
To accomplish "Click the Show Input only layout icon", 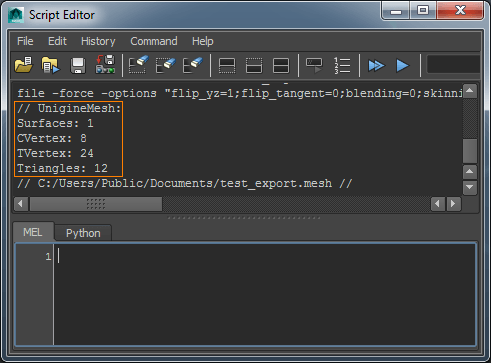I will click(254, 65).
